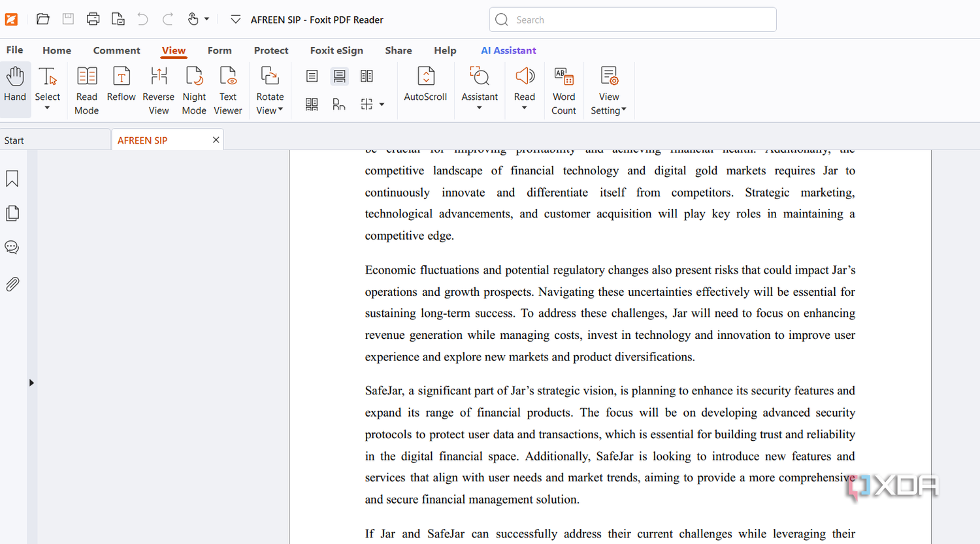
Task: Close the AFREEN SIP tab
Action: [x=216, y=140]
